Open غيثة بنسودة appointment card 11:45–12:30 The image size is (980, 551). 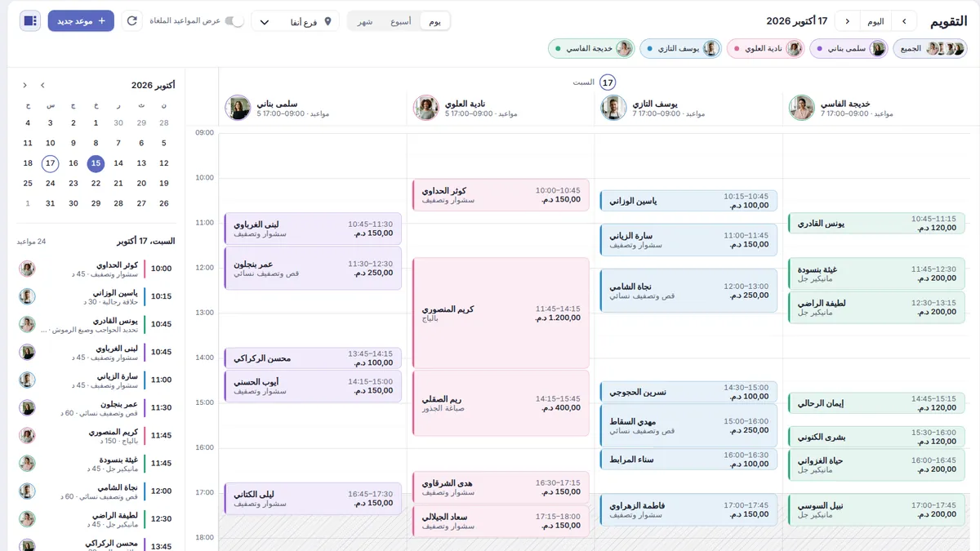[x=876, y=273]
